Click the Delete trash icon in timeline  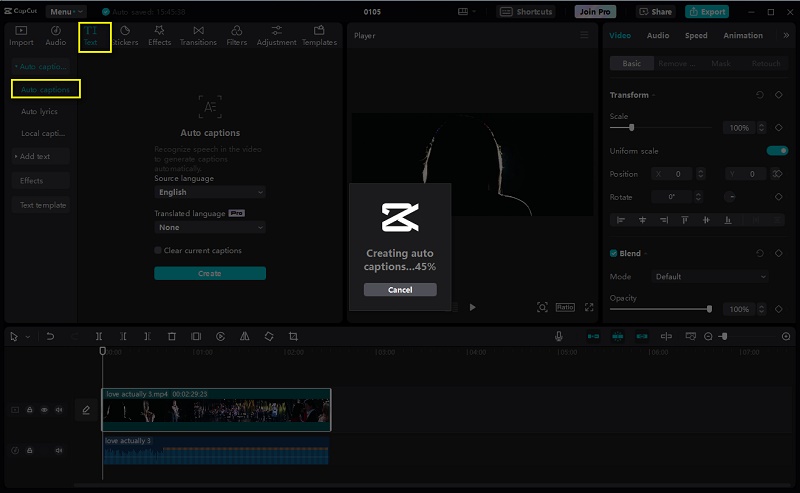coord(172,336)
